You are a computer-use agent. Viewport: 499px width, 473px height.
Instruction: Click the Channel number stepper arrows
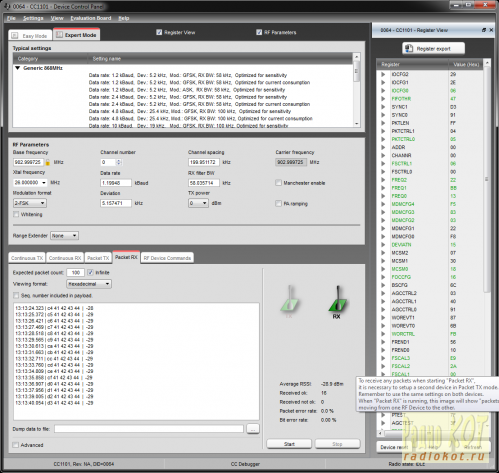[x=119, y=162]
